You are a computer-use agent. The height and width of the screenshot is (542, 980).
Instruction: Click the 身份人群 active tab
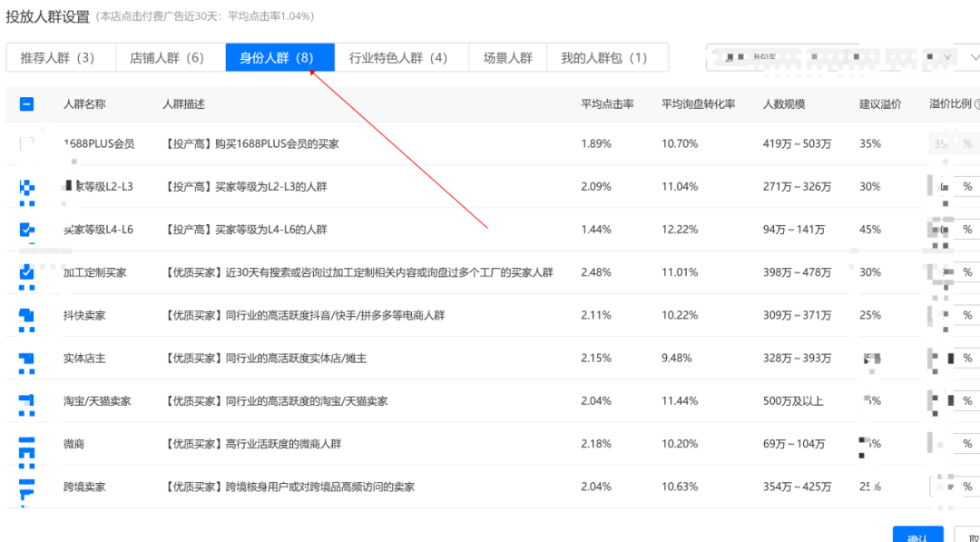(277, 57)
